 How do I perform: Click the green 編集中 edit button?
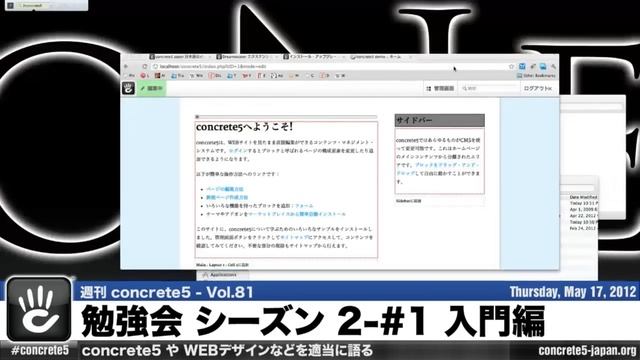point(151,88)
